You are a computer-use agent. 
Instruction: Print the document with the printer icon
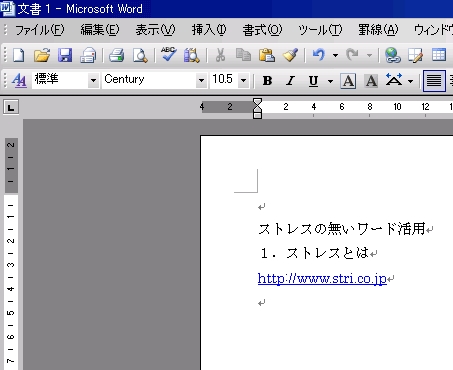coord(116,55)
